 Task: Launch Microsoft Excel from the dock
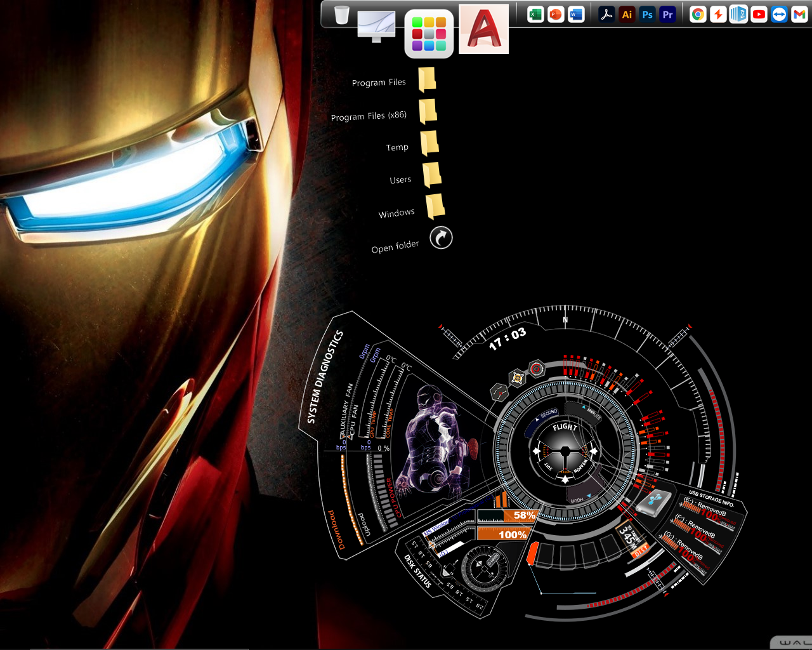(x=535, y=15)
